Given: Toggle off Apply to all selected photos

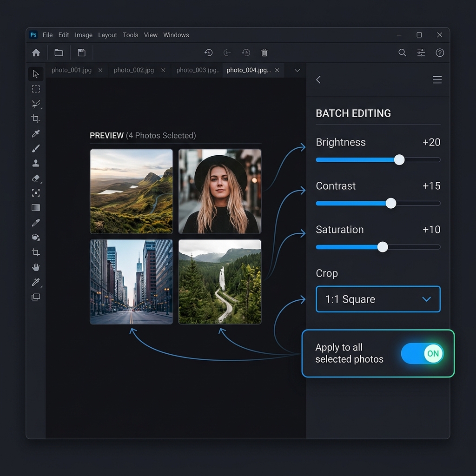Looking at the screenshot, I should click(x=422, y=354).
